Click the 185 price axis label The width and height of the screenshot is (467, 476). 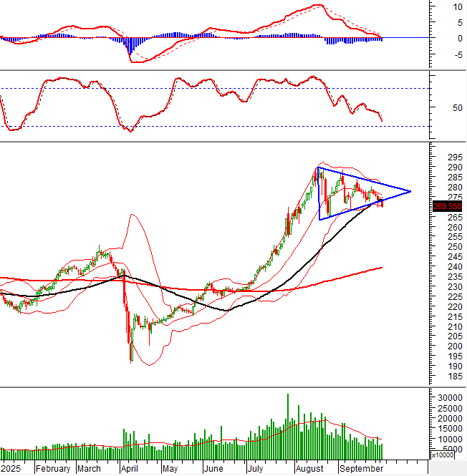(x=454, y=376)
